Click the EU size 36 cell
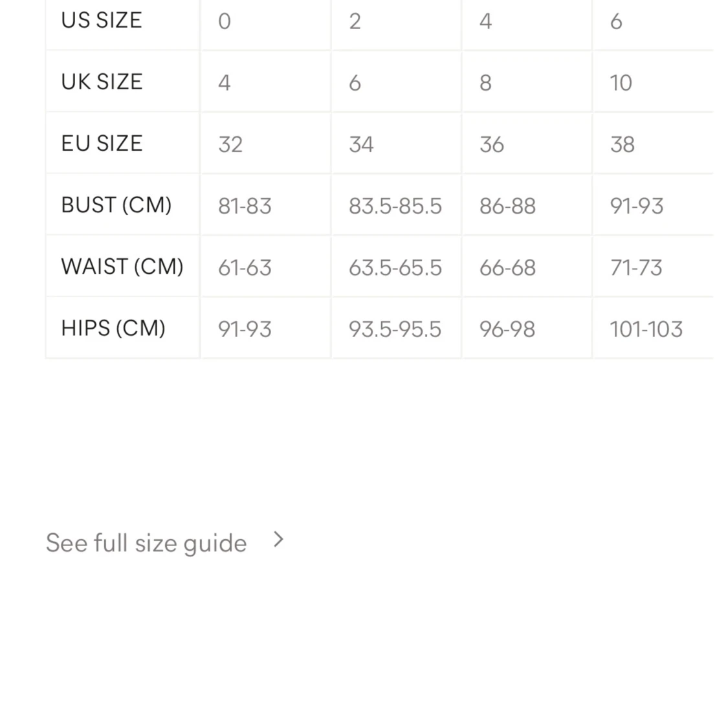The image size is (728, 728). pos(492,144)
